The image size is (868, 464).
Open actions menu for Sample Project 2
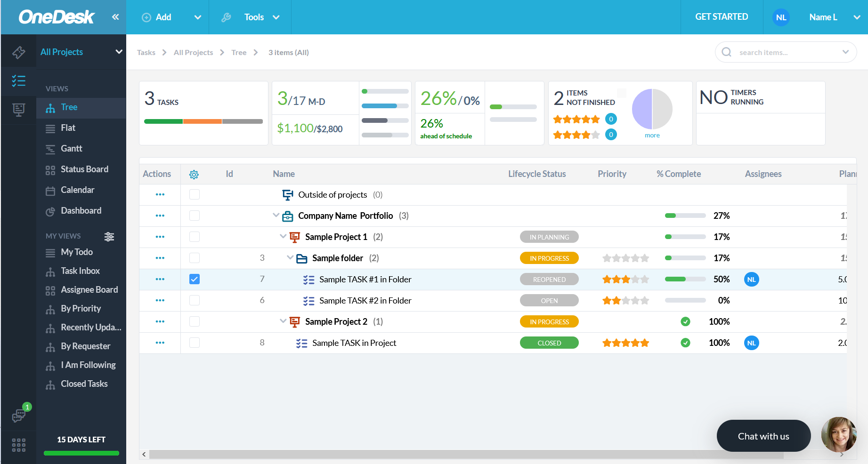pyautogui.click(x=160, y=321)
